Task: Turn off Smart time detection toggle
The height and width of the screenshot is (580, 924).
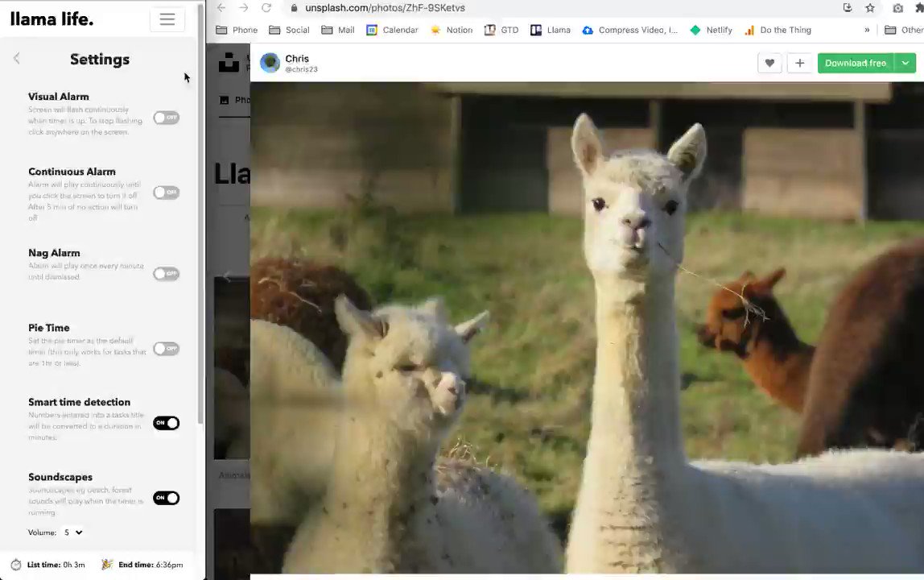Action: (x=166, y=423)
